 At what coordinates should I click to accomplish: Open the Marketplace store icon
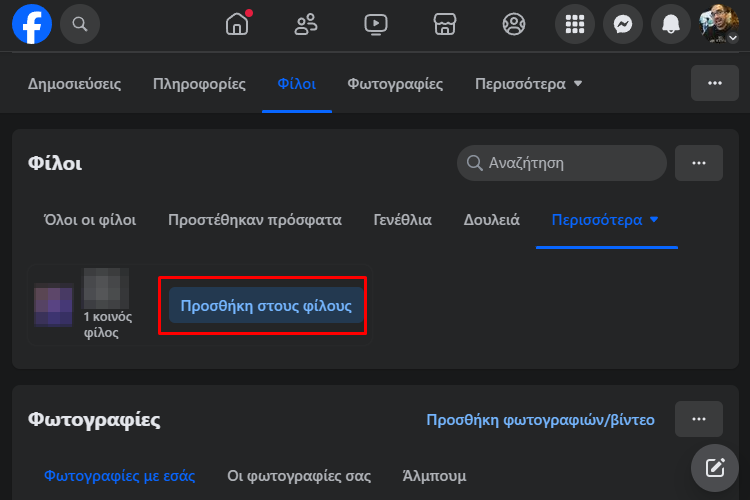[x=445, y=24]
